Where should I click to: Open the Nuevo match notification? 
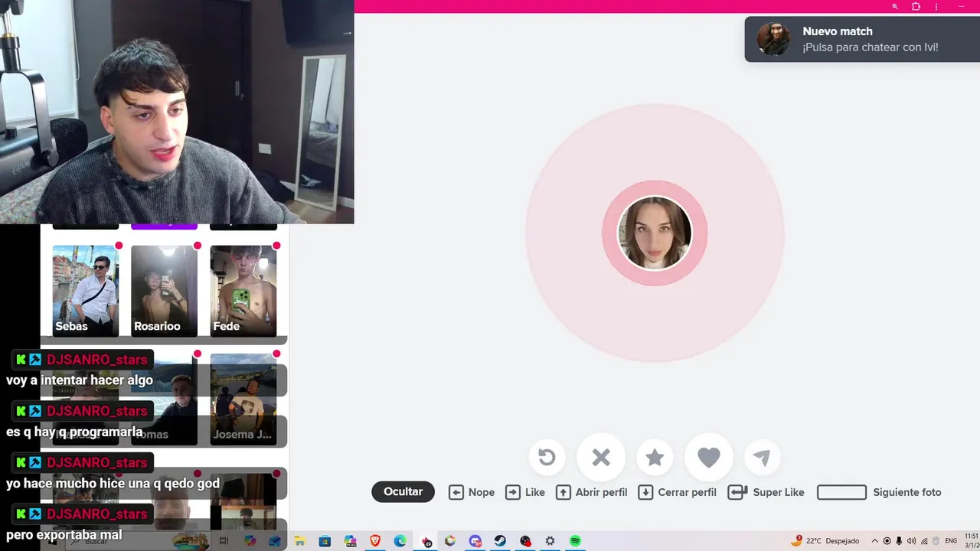pos(862,39)
